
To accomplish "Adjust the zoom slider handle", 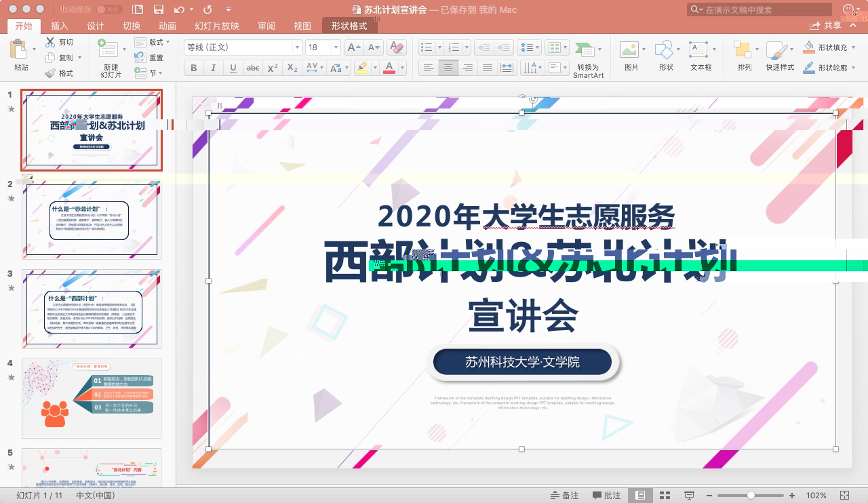I will [751, 496].
